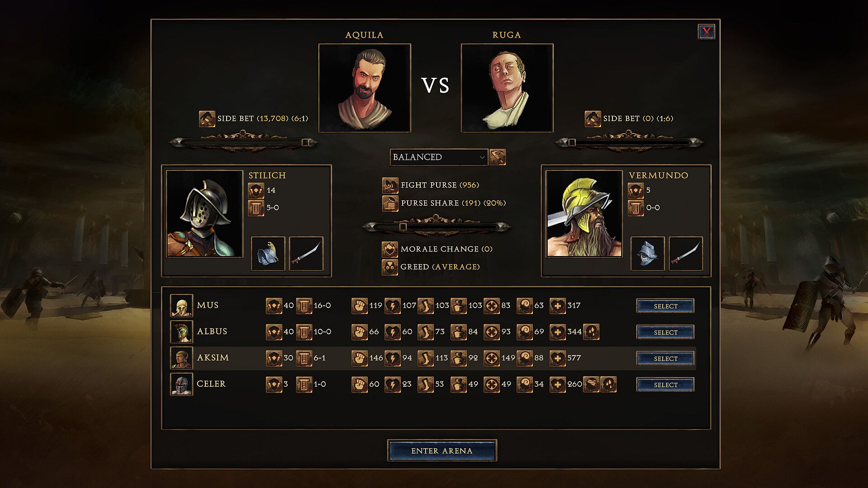This screenshot has height=488, width=868.
Task: Click the Morale Change icon
Action: point(390,249)
